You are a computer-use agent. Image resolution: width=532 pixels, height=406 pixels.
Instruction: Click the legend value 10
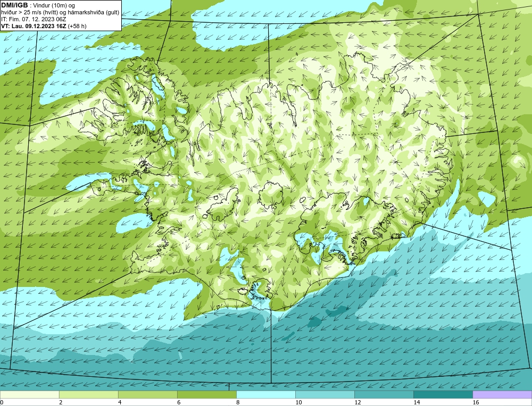tap(298, 402)
